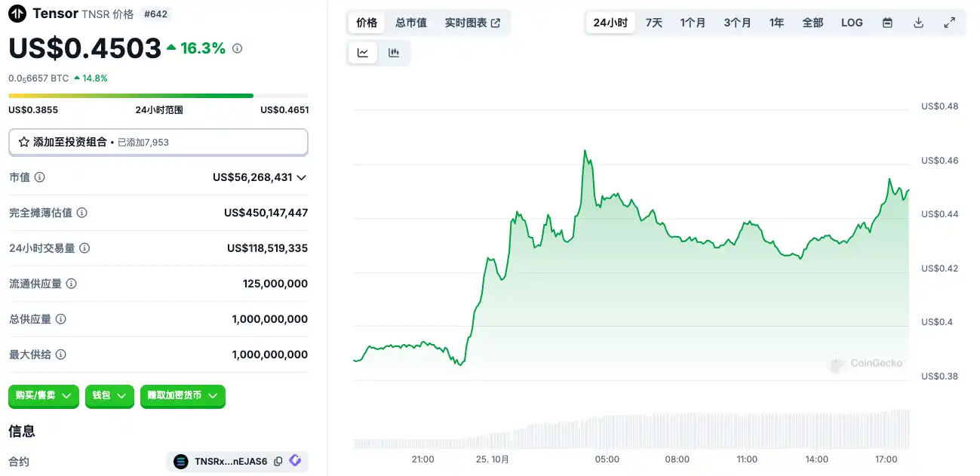Switch to the candlestick chart view
The width and height of the screenshot is (980, 476).
pyautogui.click(x=393, y=53)
